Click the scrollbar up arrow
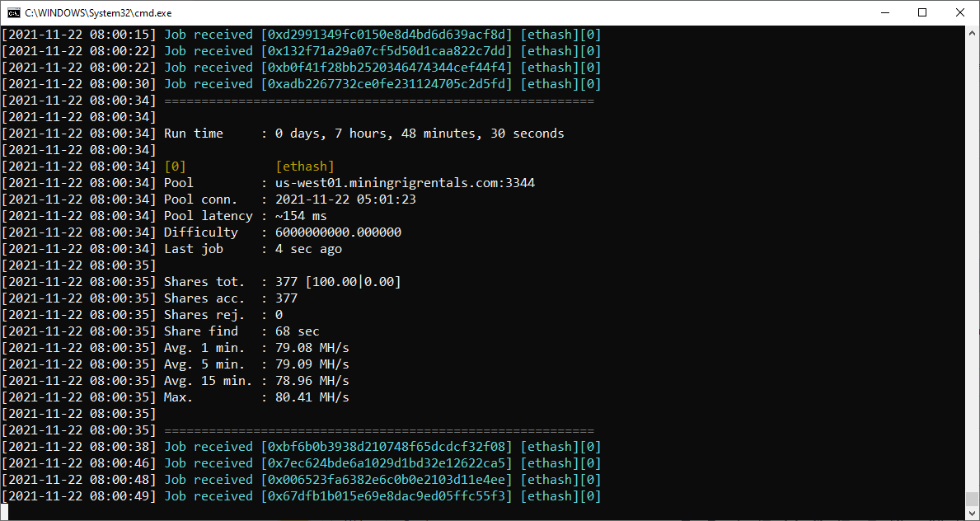 (x=973, y=31)
